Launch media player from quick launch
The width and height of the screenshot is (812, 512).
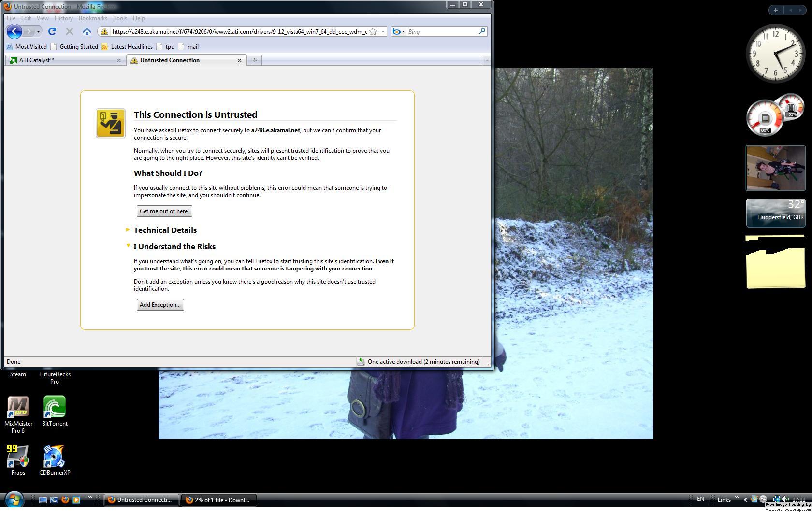[76, 500]
